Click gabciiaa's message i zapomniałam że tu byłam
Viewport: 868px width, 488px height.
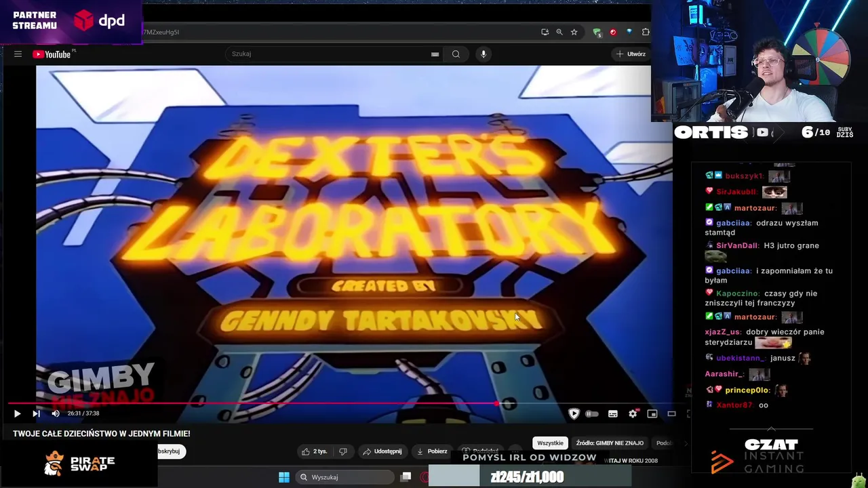click(x=768, y=275)
